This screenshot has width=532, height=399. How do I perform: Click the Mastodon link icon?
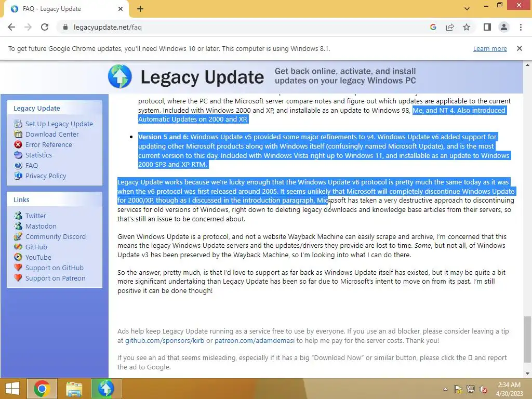18,226
